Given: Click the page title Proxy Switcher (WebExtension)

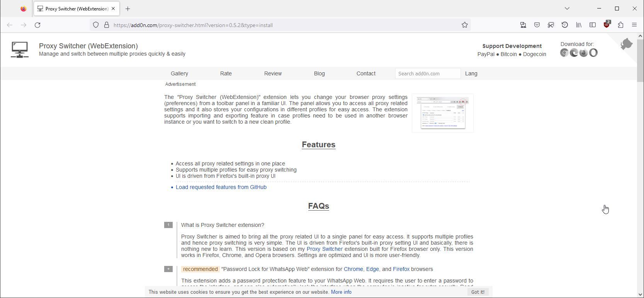Looking at the screenshot, I should 88,46.
